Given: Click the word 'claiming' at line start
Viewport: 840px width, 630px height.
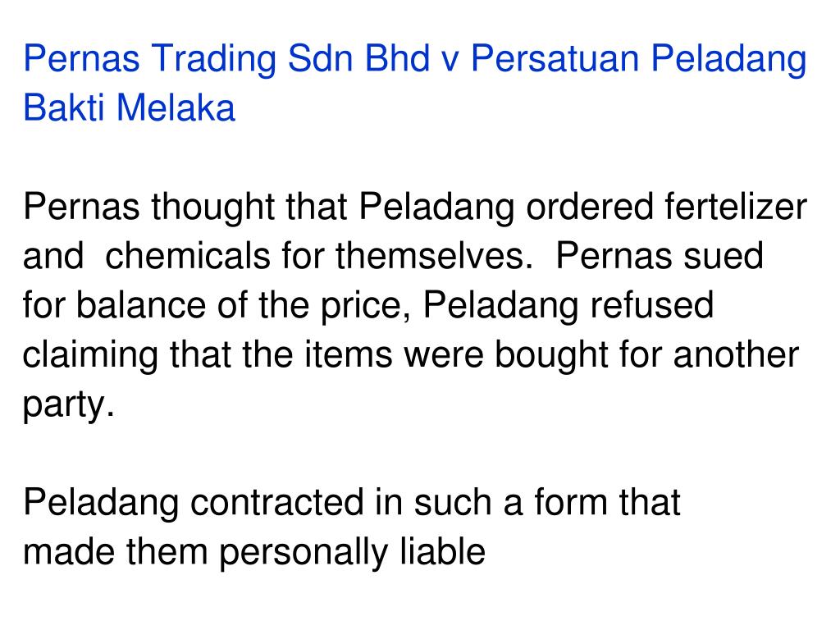Looking at the screenshot, I should 90,356.
